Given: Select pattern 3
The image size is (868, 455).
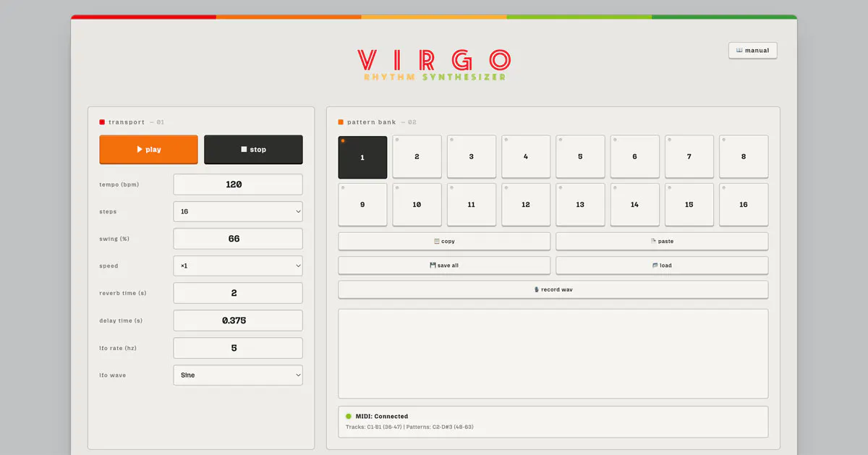Looking at the screenshot, I should [x=472, y=157].
